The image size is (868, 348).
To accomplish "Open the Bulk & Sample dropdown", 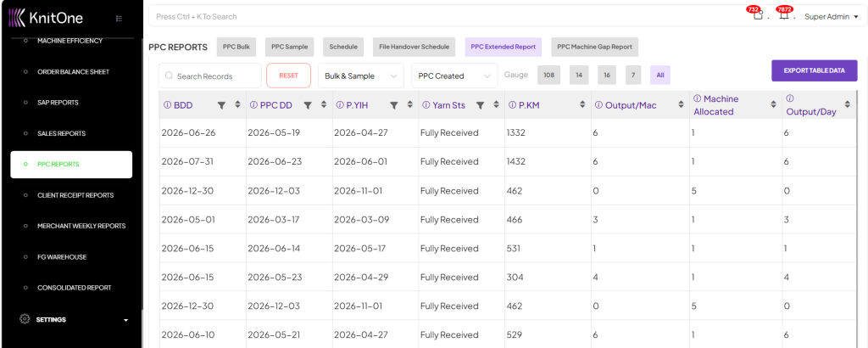I will (360, 76).
